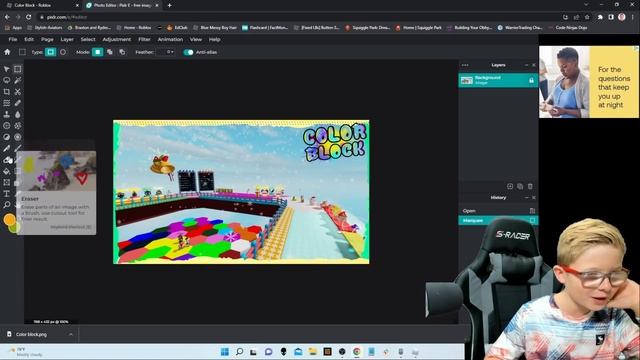Open Chrome's tab search chevron
The width and height of the screenshot is (640, 360).
coord(586,5)
